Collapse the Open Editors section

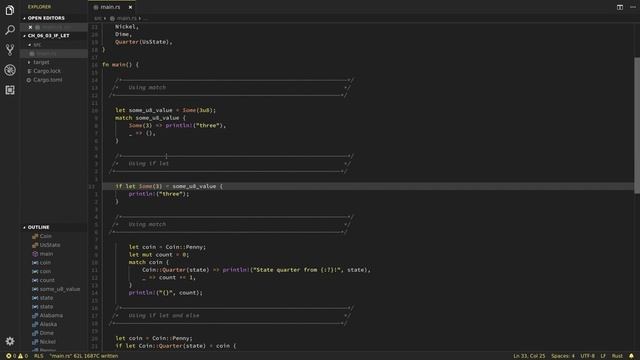24,18
